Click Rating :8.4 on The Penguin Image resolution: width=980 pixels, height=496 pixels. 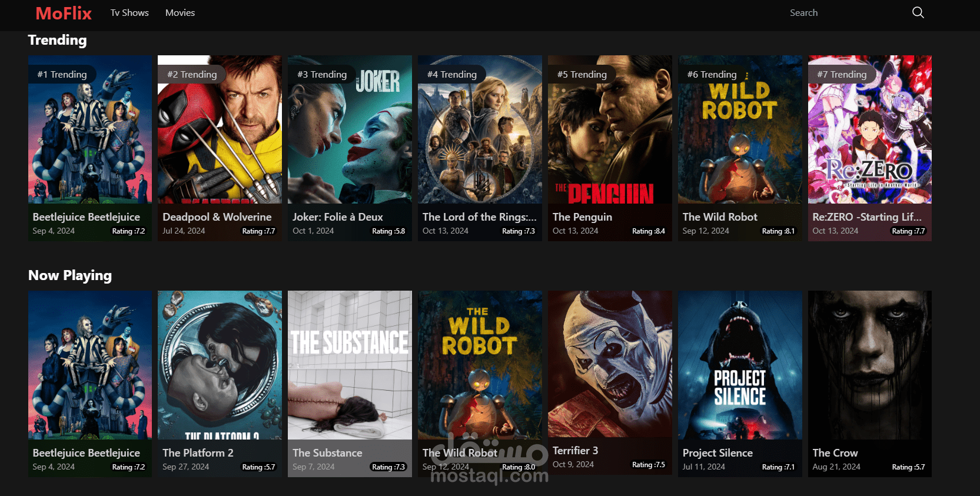[649, 231]
